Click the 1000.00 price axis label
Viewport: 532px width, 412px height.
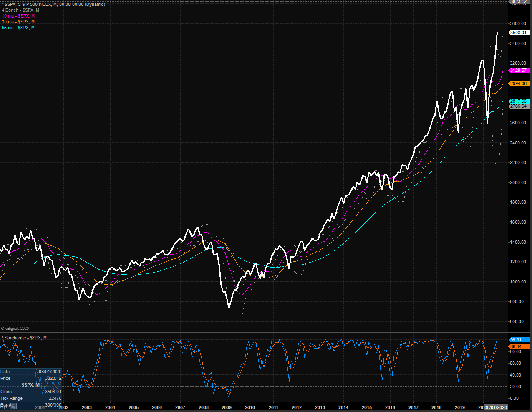click(518, 282)
